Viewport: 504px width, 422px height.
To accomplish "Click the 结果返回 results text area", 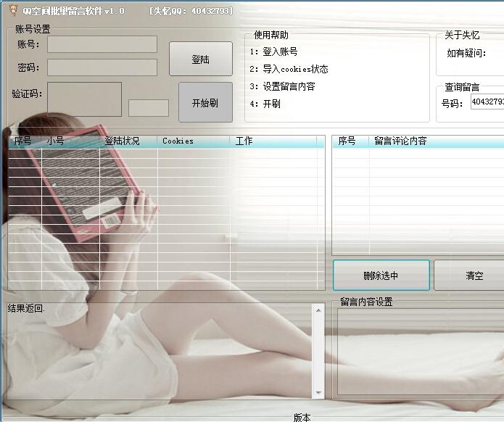I will [160, 351].
